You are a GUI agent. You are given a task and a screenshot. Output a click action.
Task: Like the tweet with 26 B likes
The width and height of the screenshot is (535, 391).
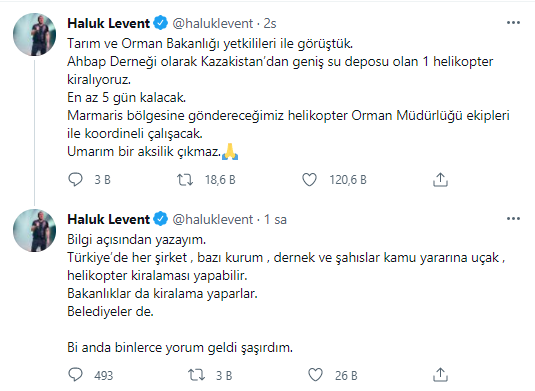315,375
